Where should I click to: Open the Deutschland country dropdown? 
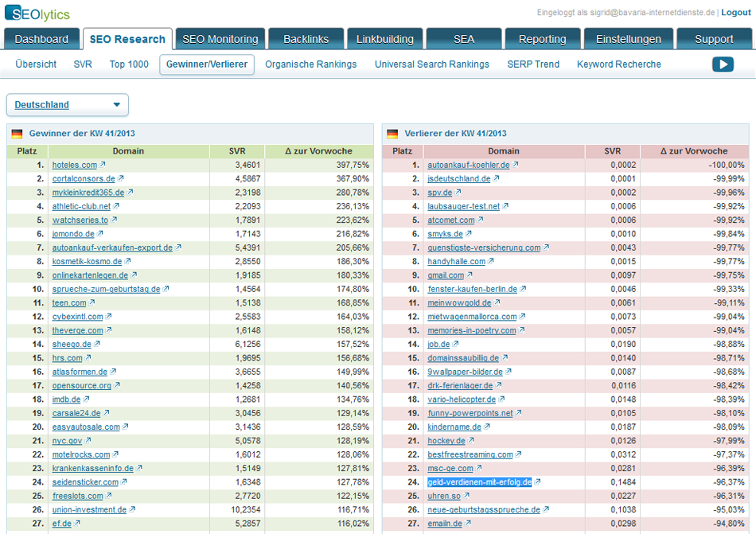pos(68,105)
